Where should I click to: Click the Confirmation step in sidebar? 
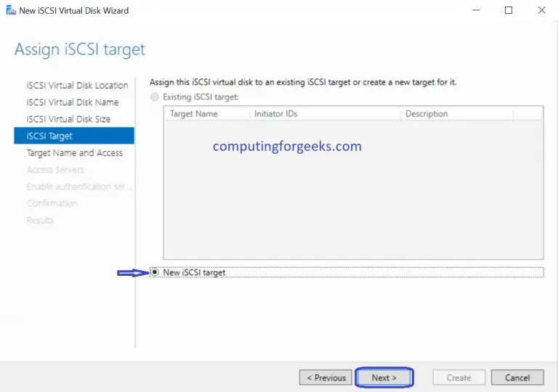(x=52, y=203)
